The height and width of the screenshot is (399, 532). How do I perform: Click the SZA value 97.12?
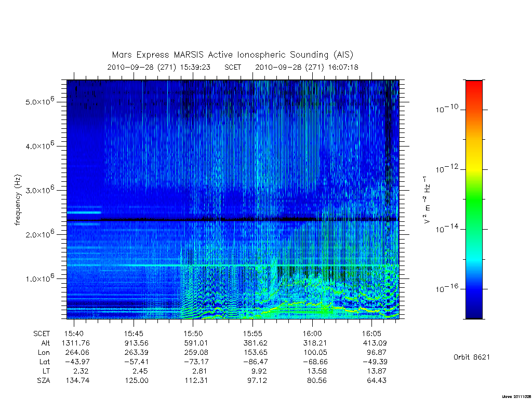coord(257,381)
